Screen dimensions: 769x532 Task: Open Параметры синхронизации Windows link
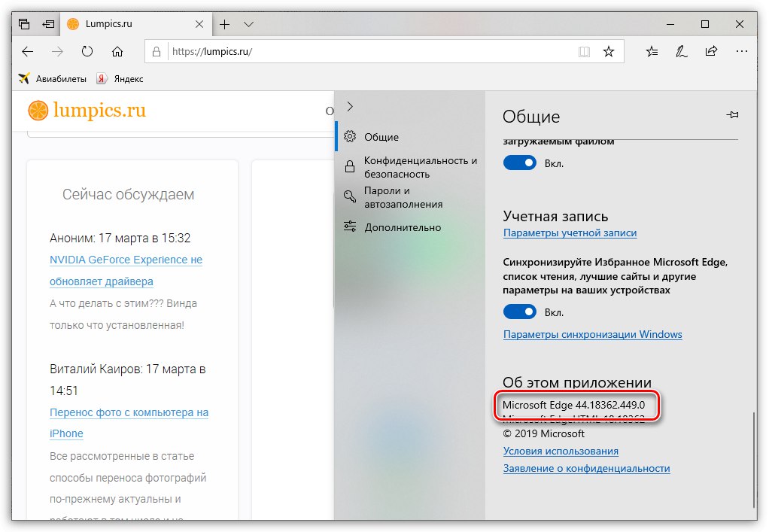pyautogui.click(x=592, y=334)
